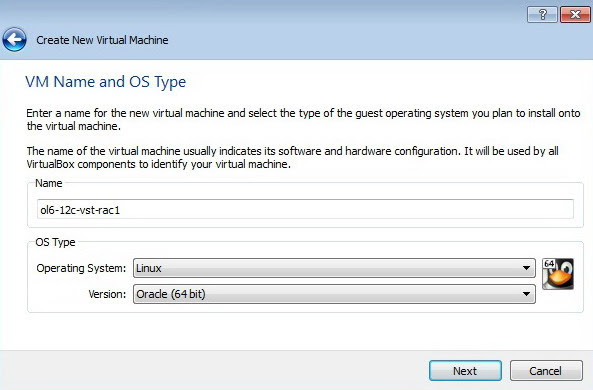
Task: Proceed with the Next button
Action: pos(465,371)
